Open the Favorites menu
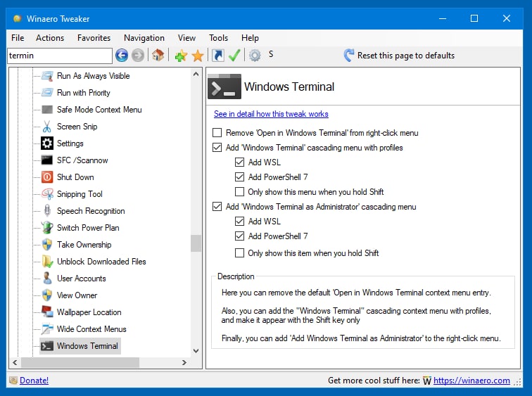 tap(94, 38)
